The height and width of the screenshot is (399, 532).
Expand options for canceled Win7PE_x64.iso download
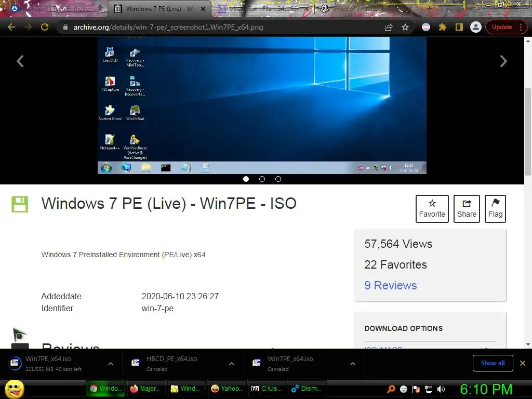pos(353,364)
